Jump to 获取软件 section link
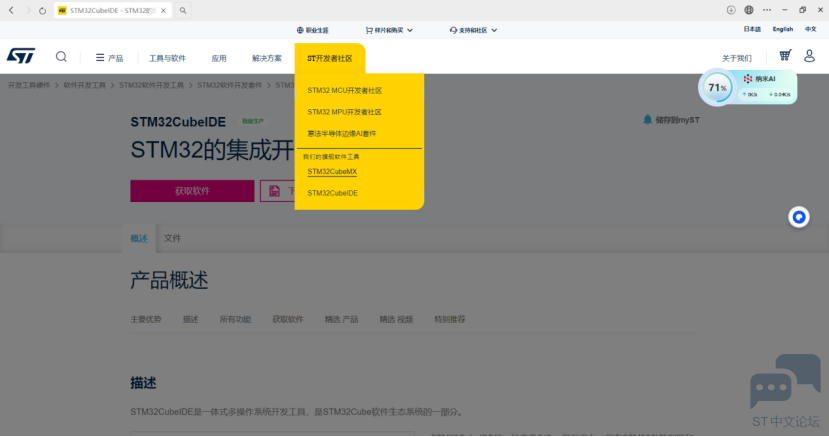This screenshot has width=829, height=437. pyautogui.click(x=288, y=319)
